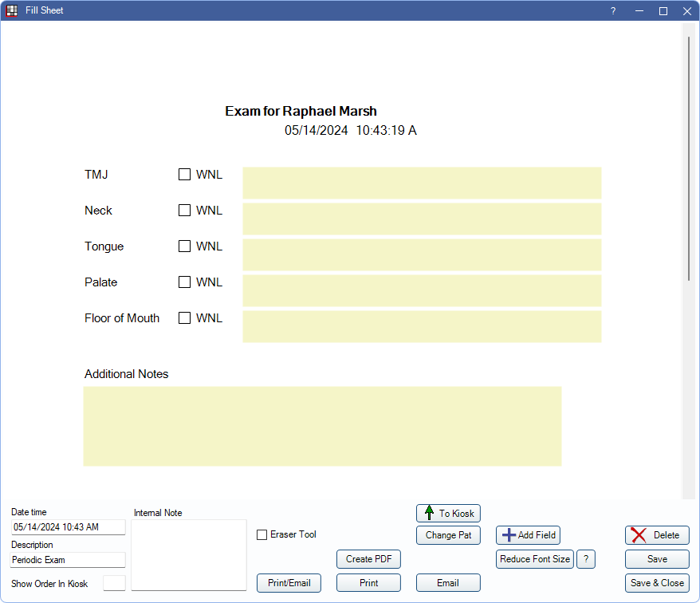Click the red X Delete button
Viewport: 700px width, 603px height.
click(x=657, y=535)
